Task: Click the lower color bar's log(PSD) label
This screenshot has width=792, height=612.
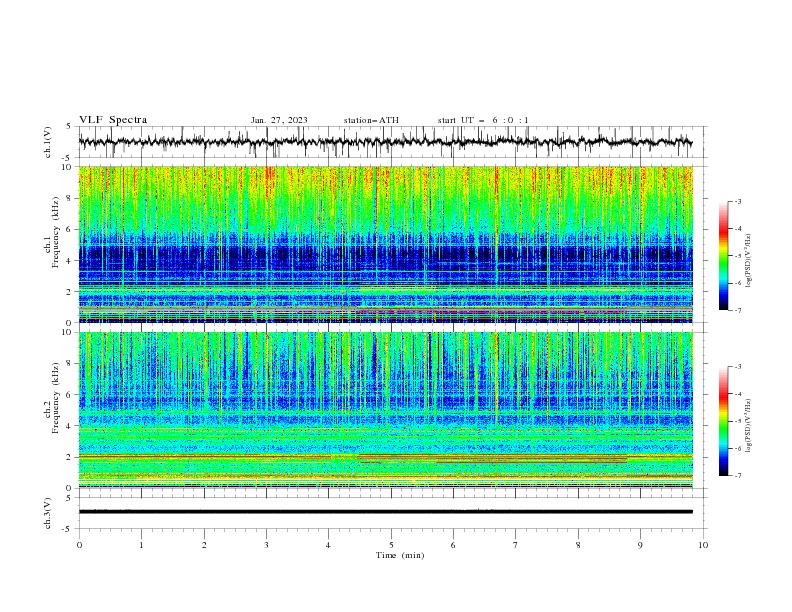Action: [x=748, y=426]
